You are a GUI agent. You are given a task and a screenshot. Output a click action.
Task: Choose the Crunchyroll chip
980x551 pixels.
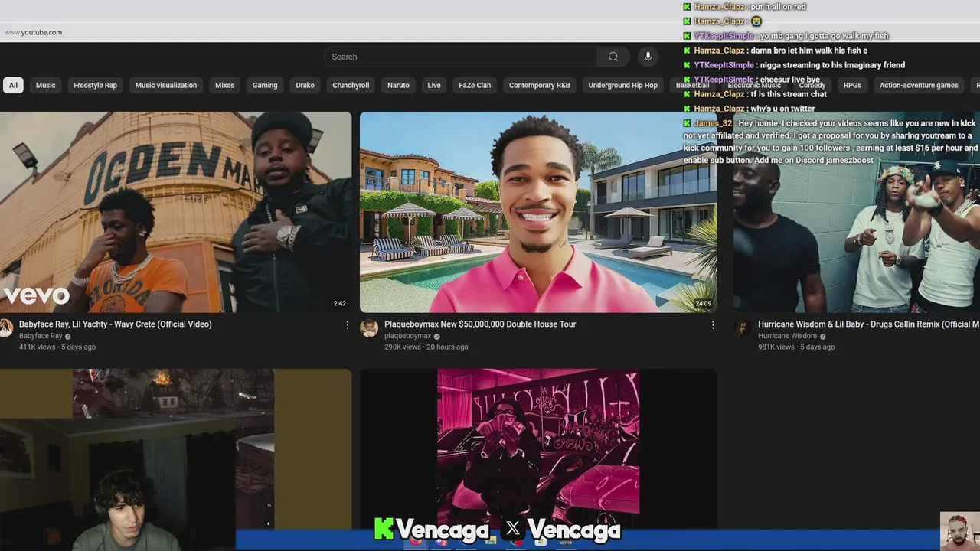point(351,86)
